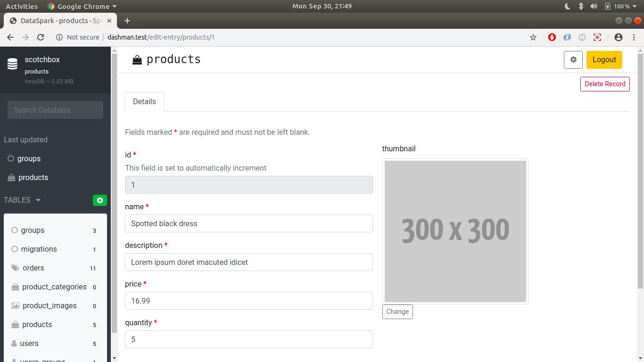Open settings with the gear icon
The width and height of the screenshot is (644, 362).
pos(573,60)
